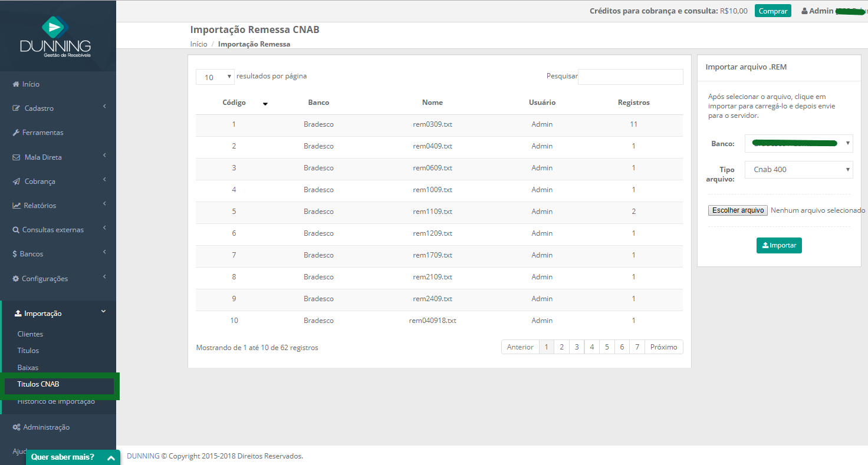Expand the Bancos submenu chevron
This screenshot has width=868, height=465.
(104, 252)
